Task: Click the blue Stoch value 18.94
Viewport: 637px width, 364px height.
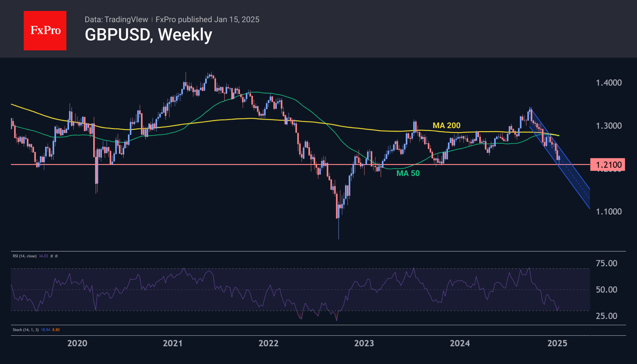Action: (x=45, y=330)
